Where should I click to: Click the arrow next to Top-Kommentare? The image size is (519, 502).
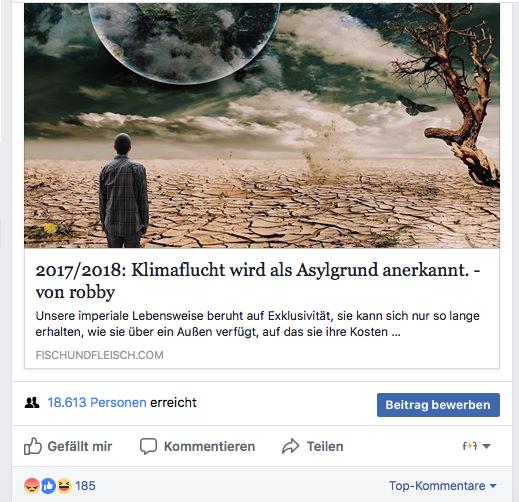pyautogui.click(x=493, y=486)
